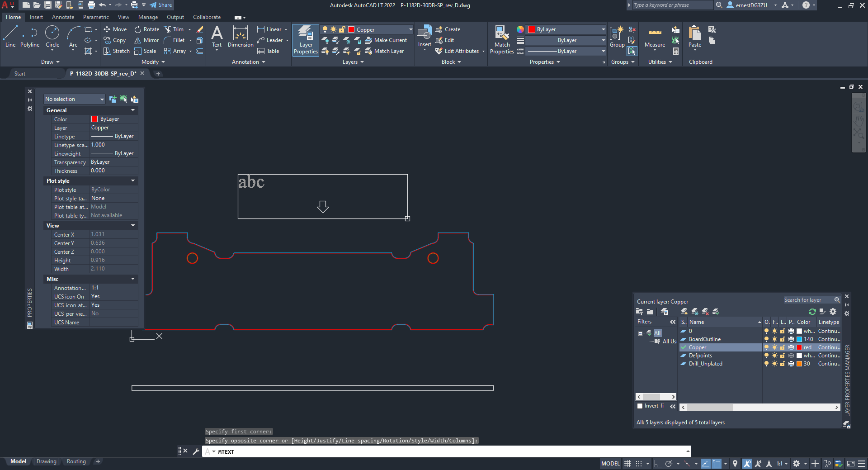Toggle grid display in the status bar

(x=627, y=463)
